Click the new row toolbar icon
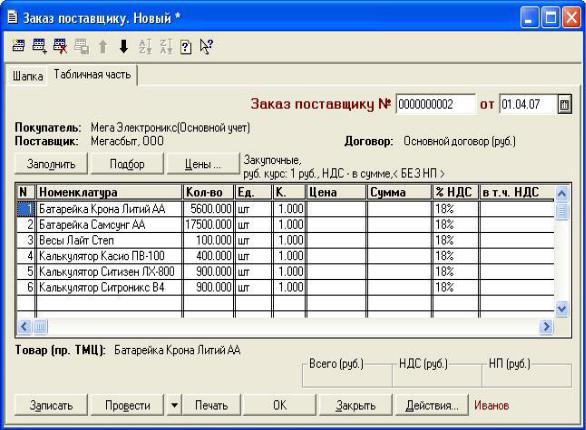586x430 pixels. pos(19,46)
